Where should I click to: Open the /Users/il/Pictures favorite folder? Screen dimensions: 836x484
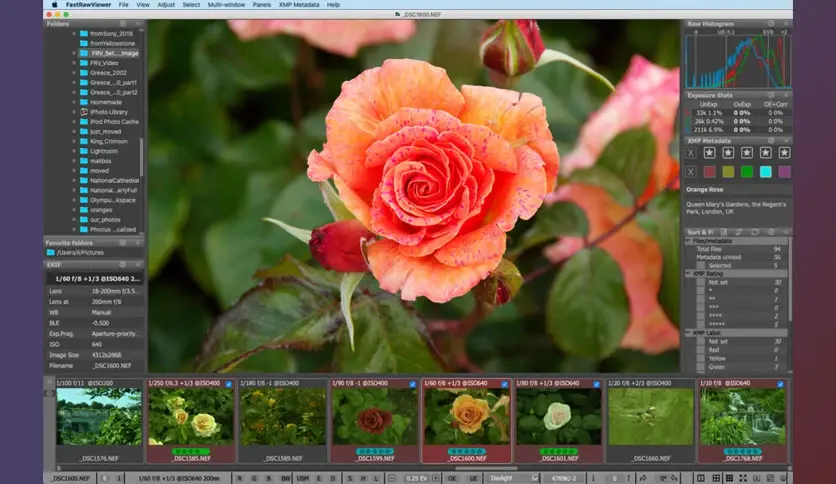point(80,253)
